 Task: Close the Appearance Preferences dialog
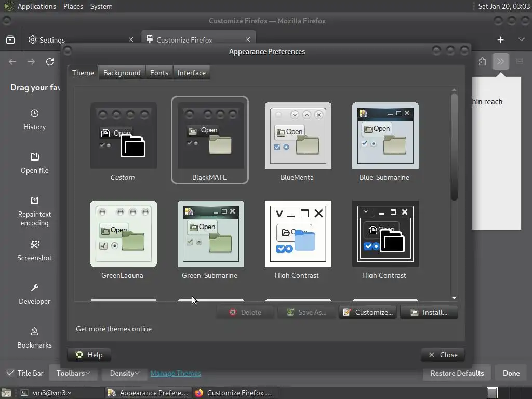tap(443, 355)
